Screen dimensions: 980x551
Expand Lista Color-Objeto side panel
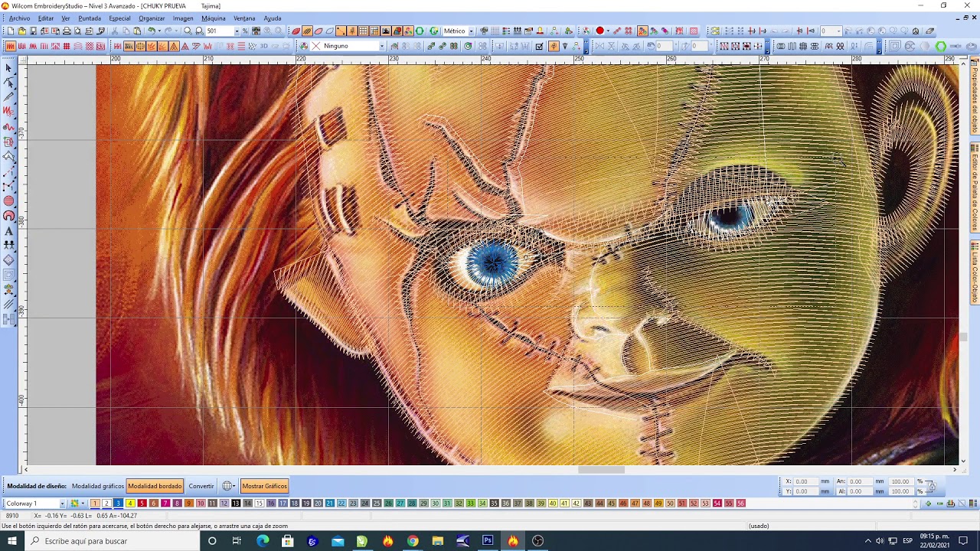(x=975, y=273)
